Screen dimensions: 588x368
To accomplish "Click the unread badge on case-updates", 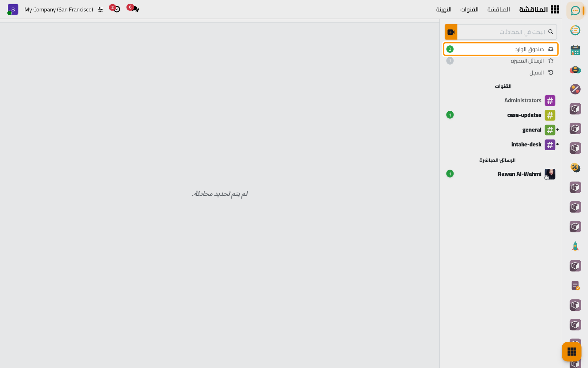I will pyautogui.click(x=450, y=115).
